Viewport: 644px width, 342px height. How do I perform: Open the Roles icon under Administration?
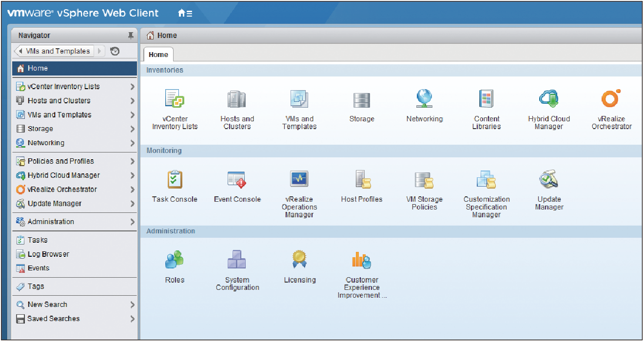[175, 260]
